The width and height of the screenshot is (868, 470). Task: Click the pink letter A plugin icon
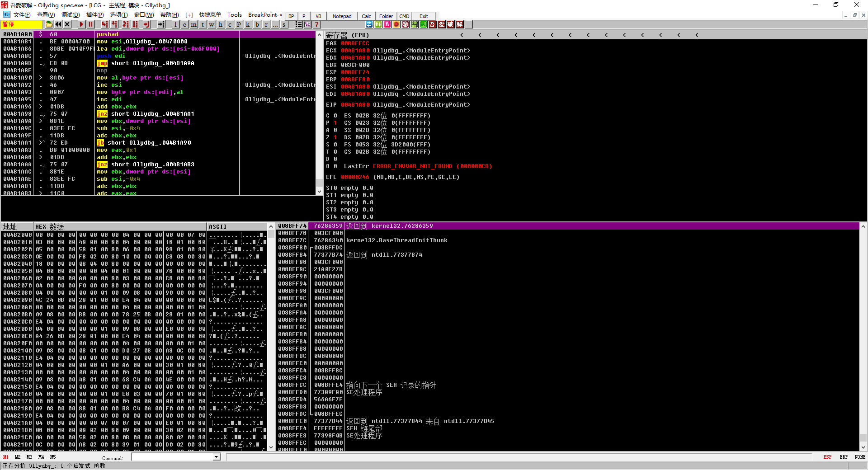(x=387, y=24)
